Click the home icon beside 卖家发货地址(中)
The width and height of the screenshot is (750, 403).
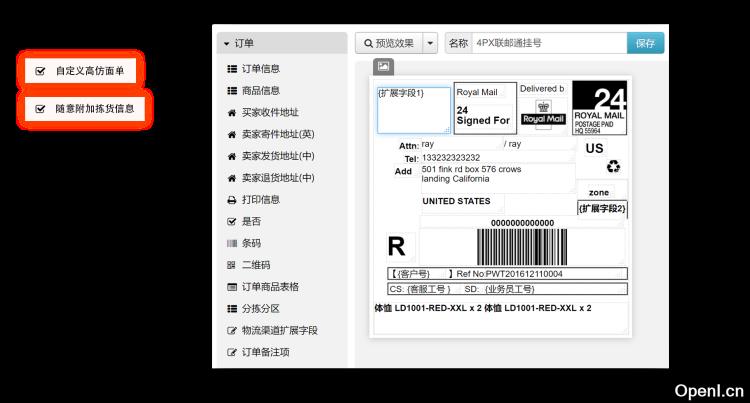click(232, 156)
